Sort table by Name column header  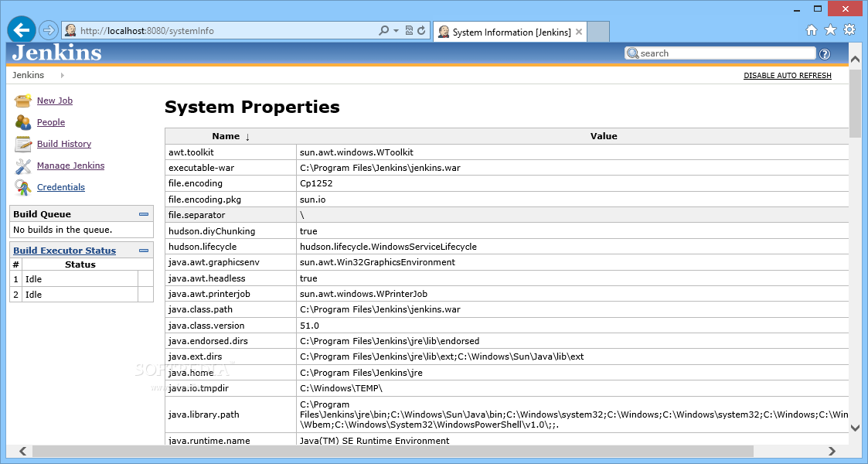(x=231, y=136)
